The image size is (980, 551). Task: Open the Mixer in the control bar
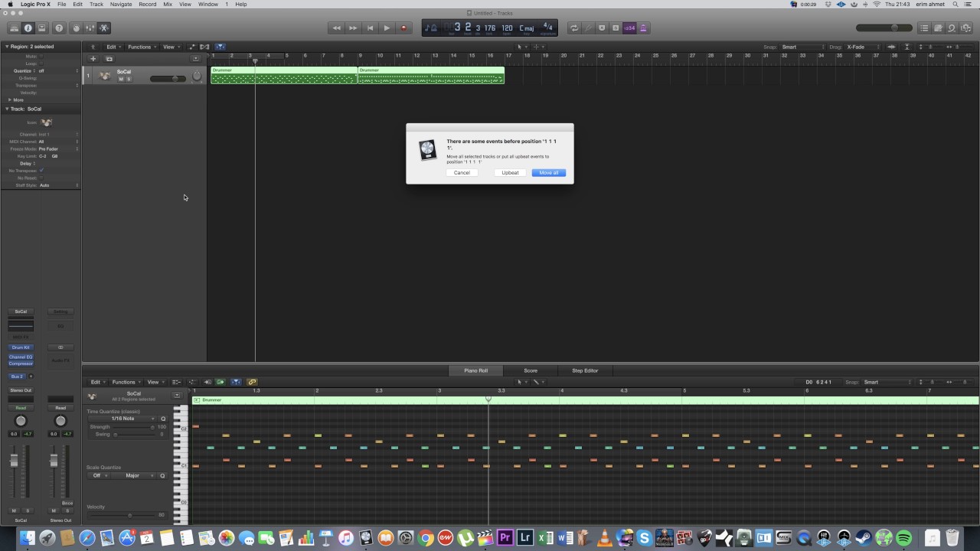[90, 28]
